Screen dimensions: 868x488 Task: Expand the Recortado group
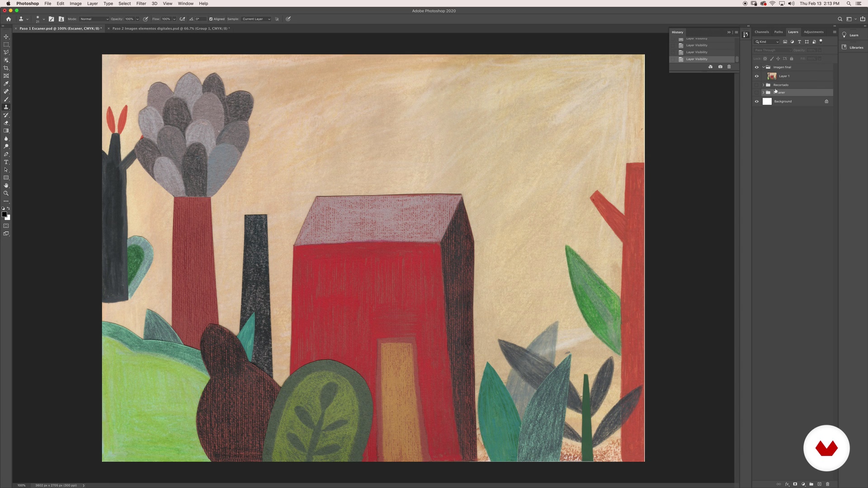click(764, 85)
